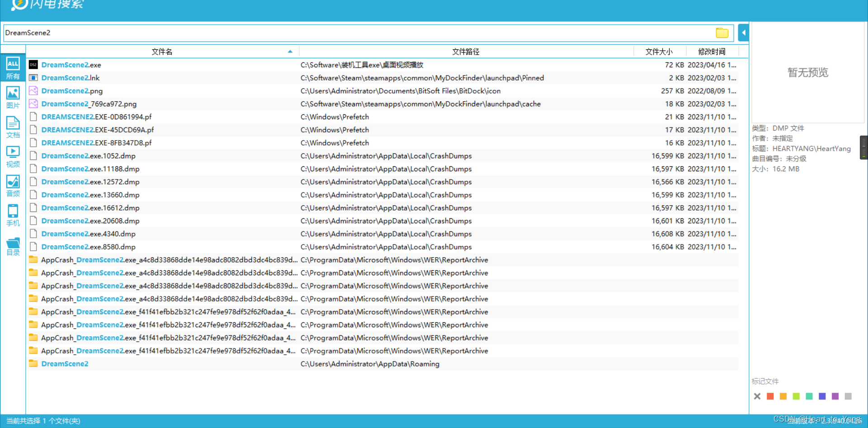
Task: Select DreamScene2.exe.12572.dmp row
Action: tap(382, 182)
